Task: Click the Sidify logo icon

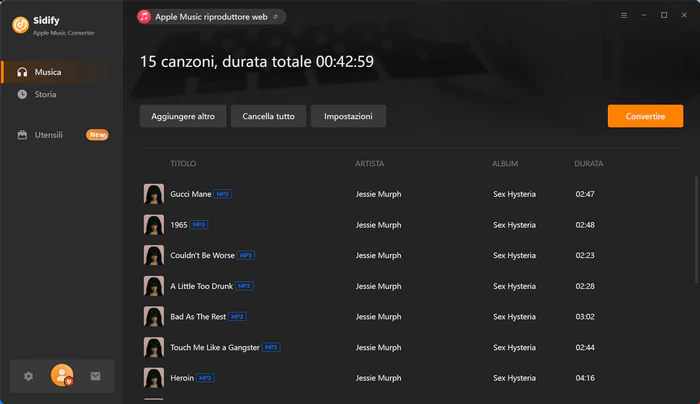Action: 21,25
